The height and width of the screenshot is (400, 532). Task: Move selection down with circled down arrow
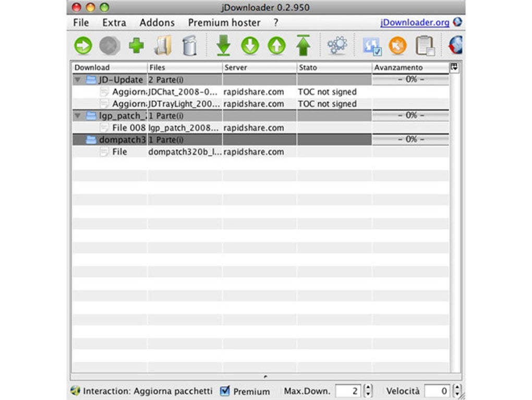pos(250,45)
